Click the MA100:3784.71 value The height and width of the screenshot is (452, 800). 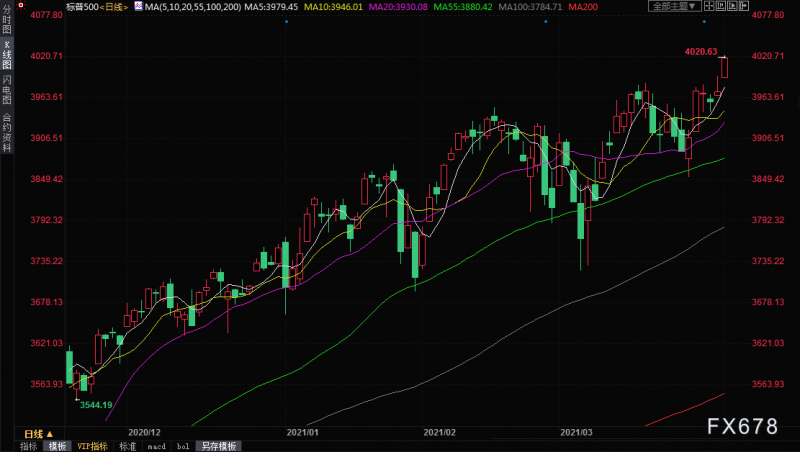[530, 7]
